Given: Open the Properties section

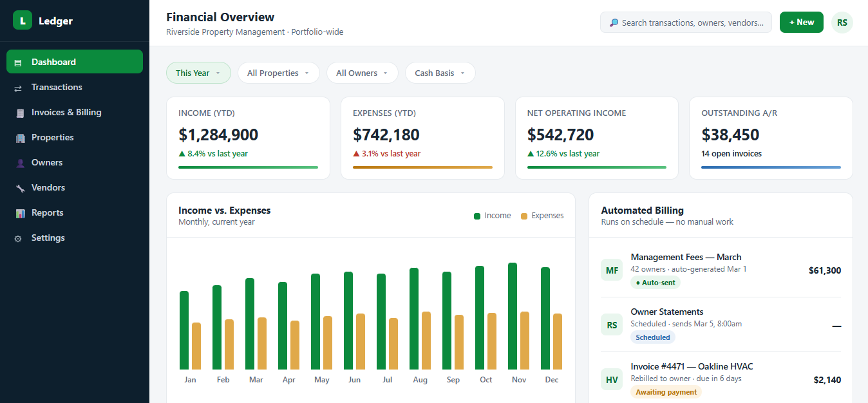Looking at the screenshot, I should coord(75,137).
